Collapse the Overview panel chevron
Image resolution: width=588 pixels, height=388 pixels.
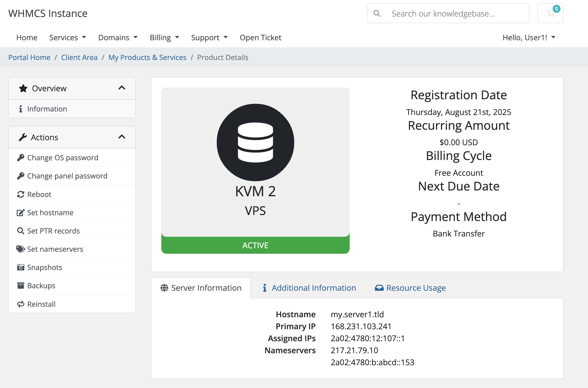tap(122, 88)
